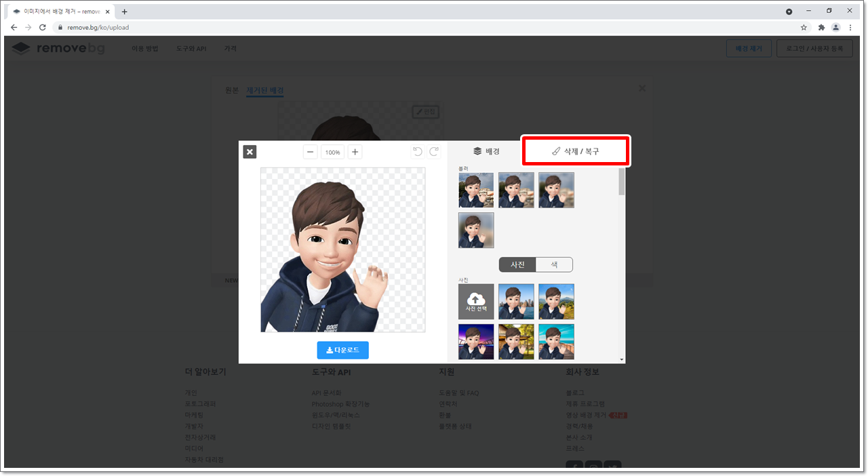
Task: Open the 도구와 API menu item
Action: (191, 49)
